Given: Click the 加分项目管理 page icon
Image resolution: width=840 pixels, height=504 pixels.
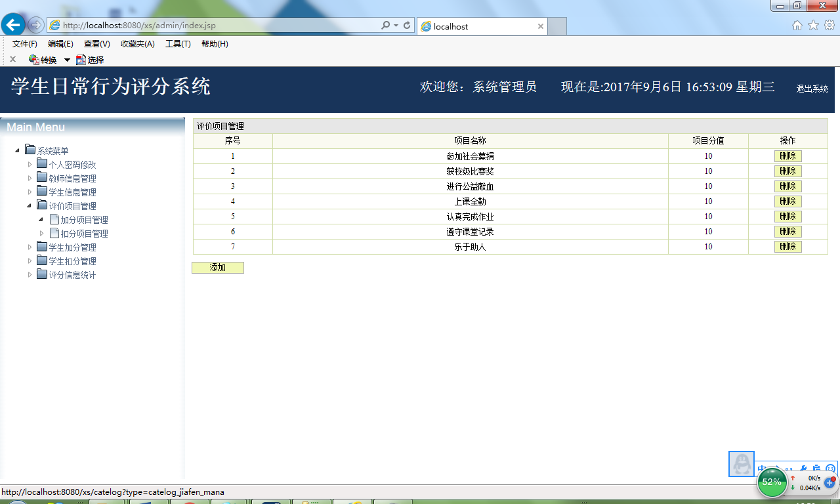Looking at the screenshot, I should 54,219.
